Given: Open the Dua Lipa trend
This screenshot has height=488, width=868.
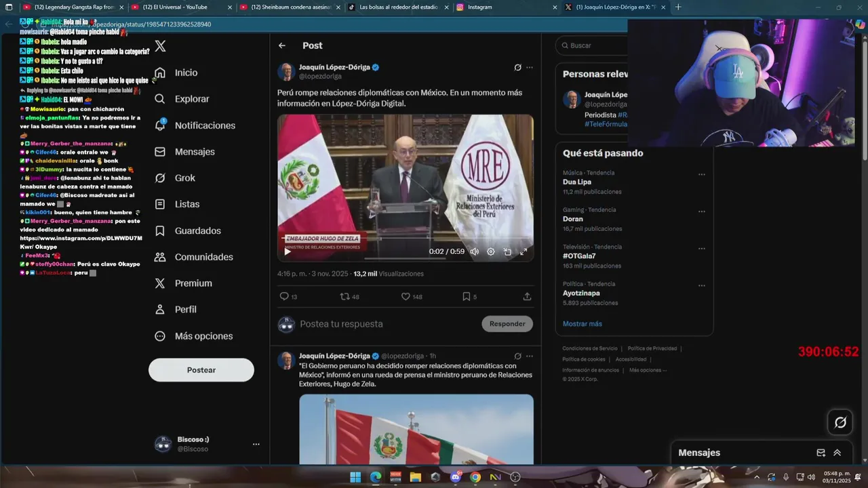Looking at the screenshot, I should pos(577,182).
